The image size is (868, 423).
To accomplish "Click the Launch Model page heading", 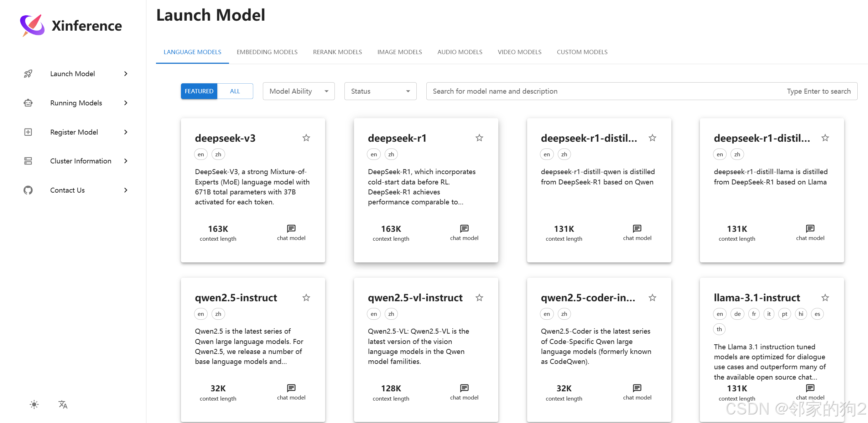I will (x=211, y=15).
